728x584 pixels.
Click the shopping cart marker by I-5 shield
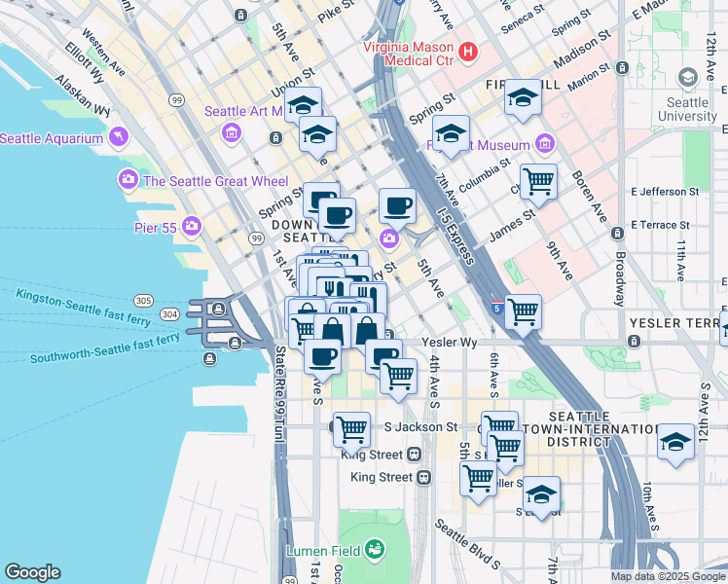point(523,315)
